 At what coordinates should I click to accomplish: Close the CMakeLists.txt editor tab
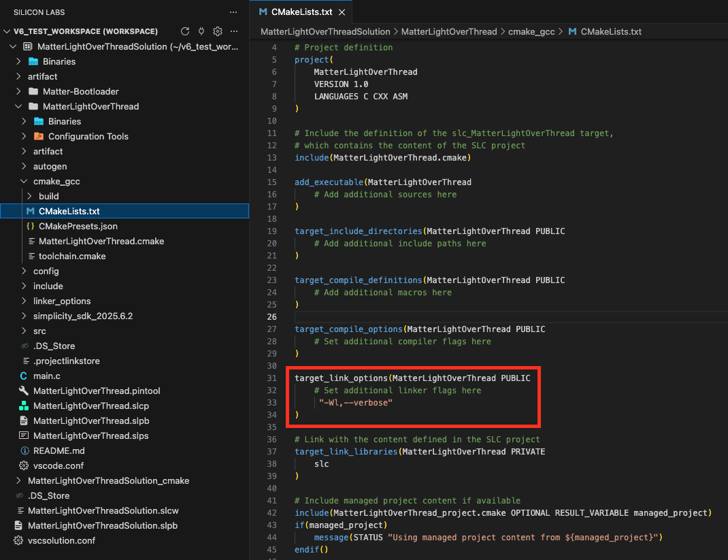point(342,12)
